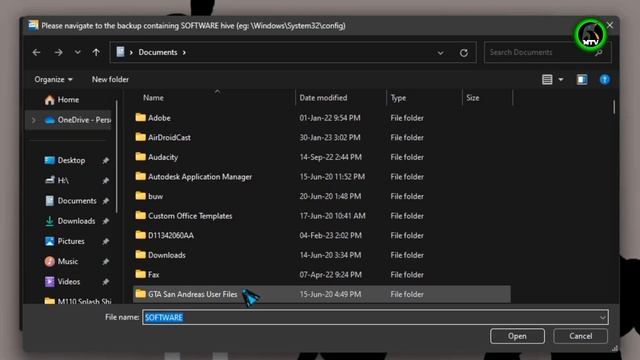Click the Audacity folder icon
This screenshot has height=360, width=640.
140,157
